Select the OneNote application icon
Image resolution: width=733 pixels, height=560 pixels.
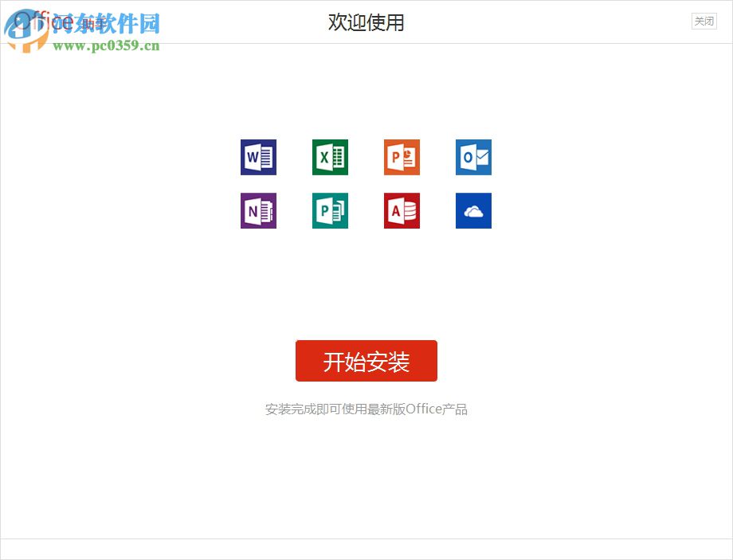(x=257, y=210)
